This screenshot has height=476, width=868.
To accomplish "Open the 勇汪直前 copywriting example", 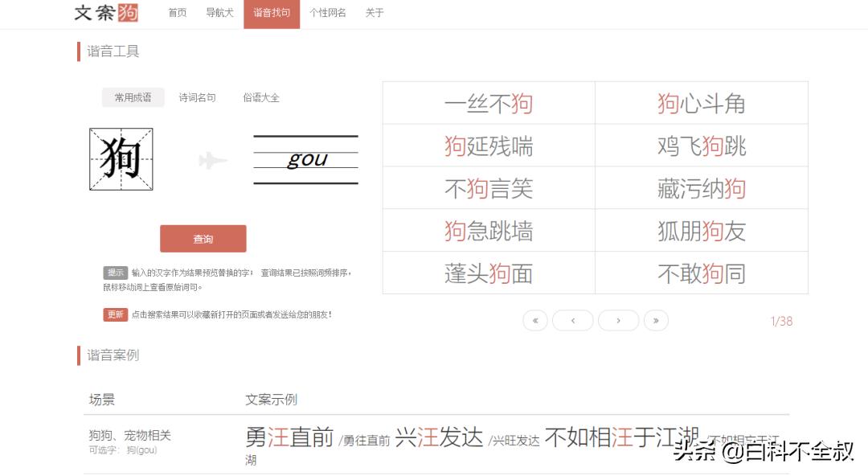I will pos(290,437).
